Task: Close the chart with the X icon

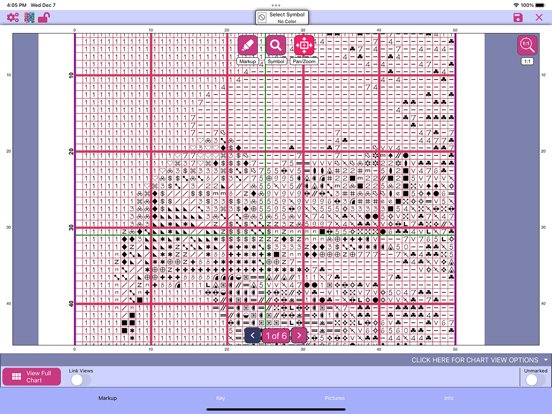Action: pyautogui.click(x=539, y=17)
